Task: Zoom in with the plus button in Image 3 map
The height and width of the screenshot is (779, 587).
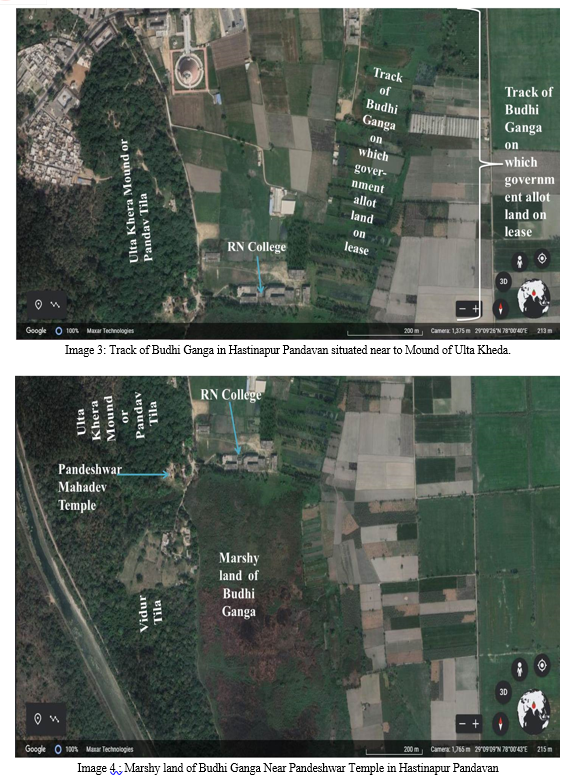Action: pyautogui.click(x=475, y=309)
